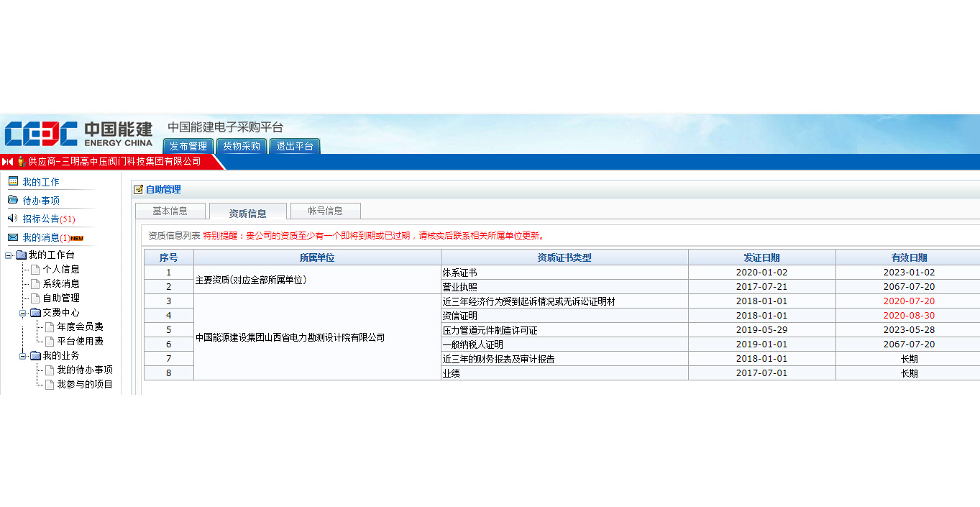Click the 业绩 certificate type cell
Viewport: 980px width, 507px height.
(x=564, y=373)
